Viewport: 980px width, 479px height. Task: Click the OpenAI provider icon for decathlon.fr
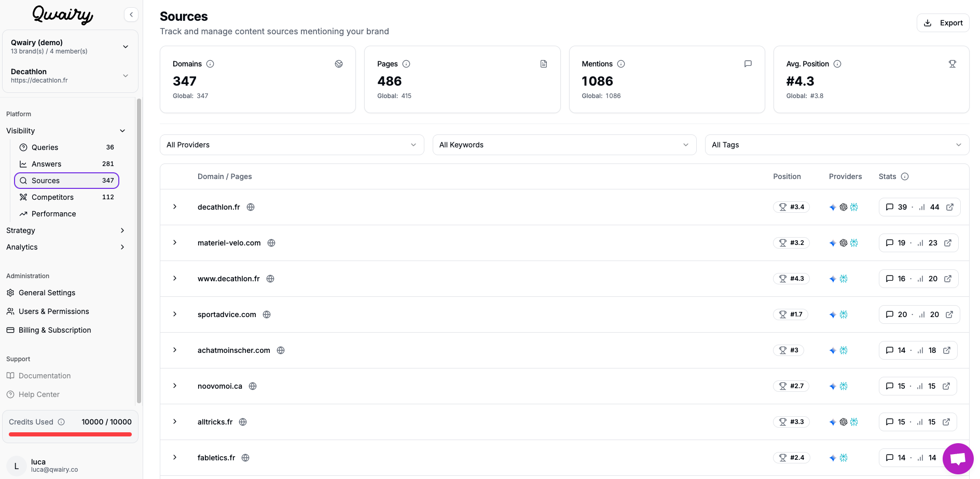[844, 207]
